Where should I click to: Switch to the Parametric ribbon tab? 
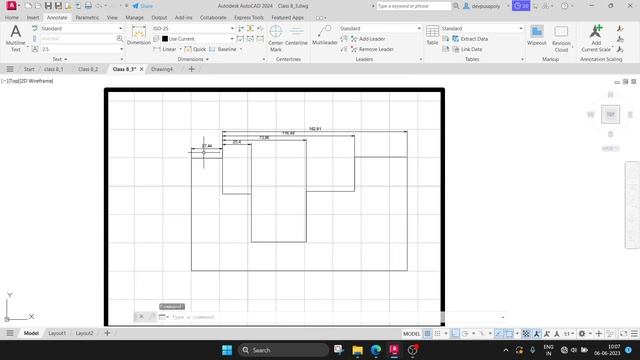click(x=87, y=18)
